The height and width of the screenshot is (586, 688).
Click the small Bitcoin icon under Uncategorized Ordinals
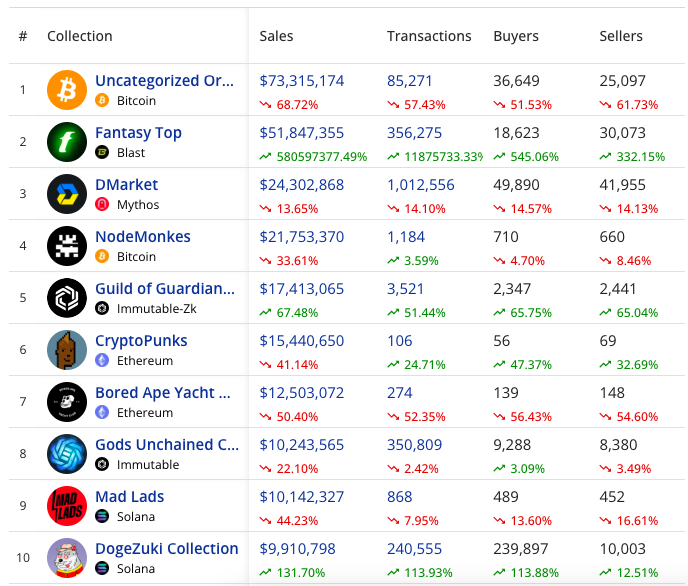point(102,100)
